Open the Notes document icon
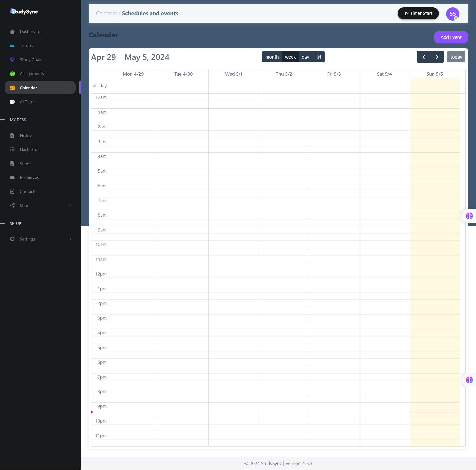Screen dimensions: 476x470 (12, 136)
